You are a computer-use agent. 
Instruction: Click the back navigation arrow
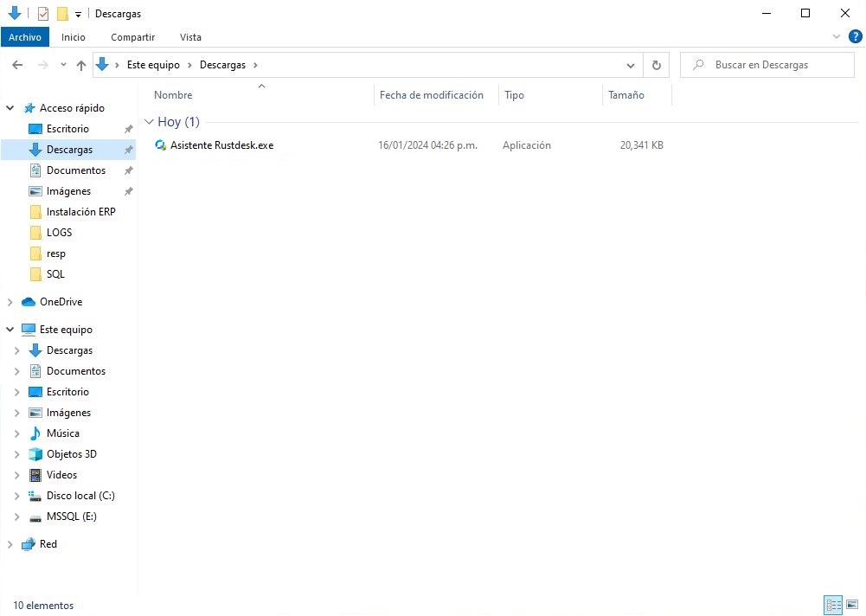coord(16,64)
